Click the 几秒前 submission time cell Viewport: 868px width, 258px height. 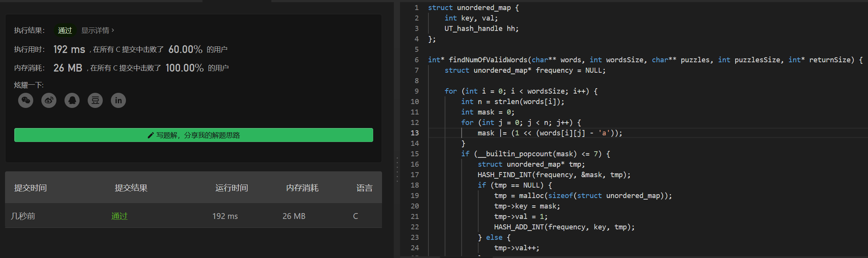(x=23, y=216)
